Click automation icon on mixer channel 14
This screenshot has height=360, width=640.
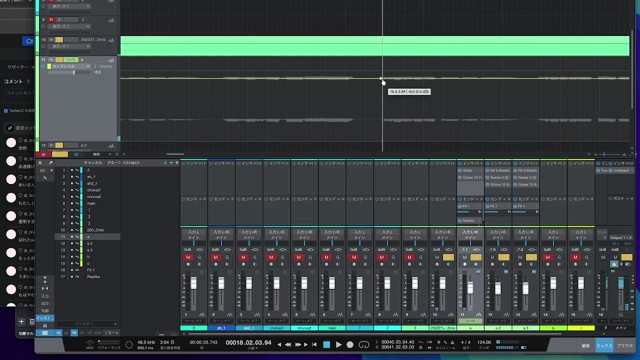[x=562, y=315]
